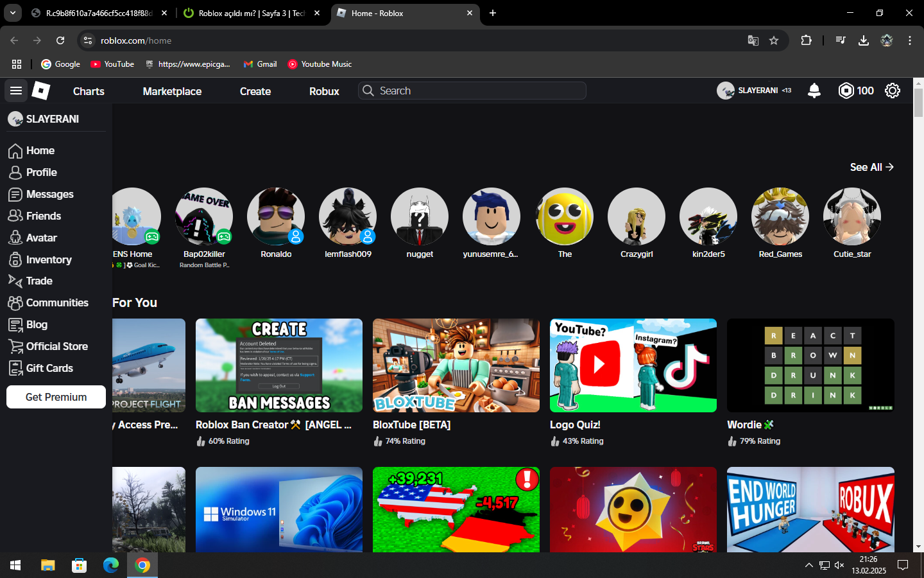Image resolution: width=924 pixels, height=578 pixels.
Task: Open the Create menu item
Action: click(255, 91)
